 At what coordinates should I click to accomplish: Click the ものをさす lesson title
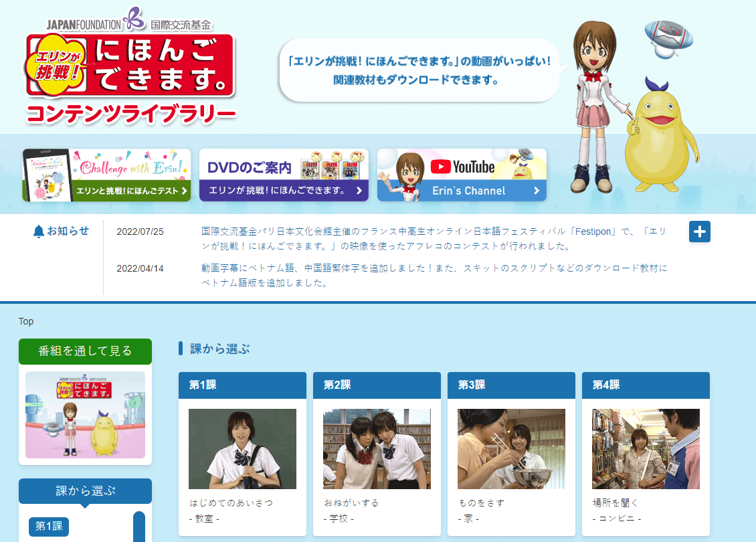pos(482,503)
